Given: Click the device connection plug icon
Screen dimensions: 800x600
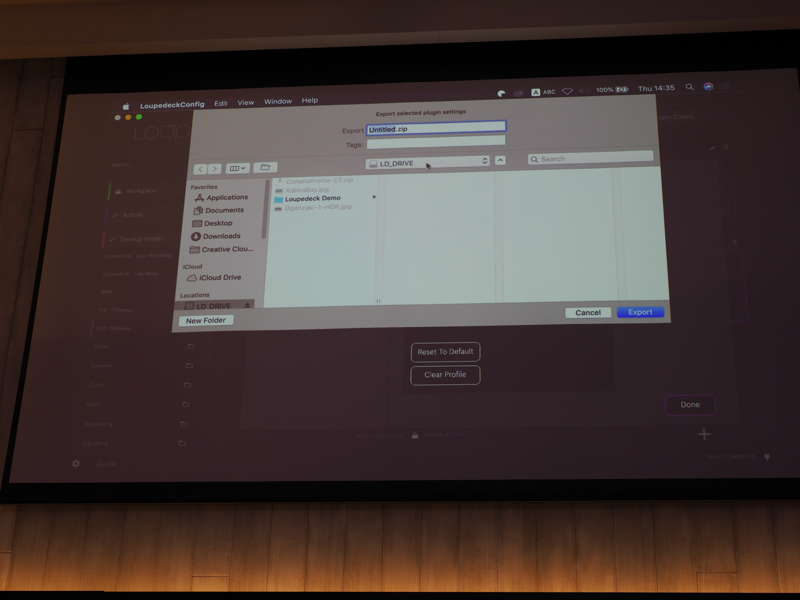Looking at the screenshot, I should click(767, 457).
